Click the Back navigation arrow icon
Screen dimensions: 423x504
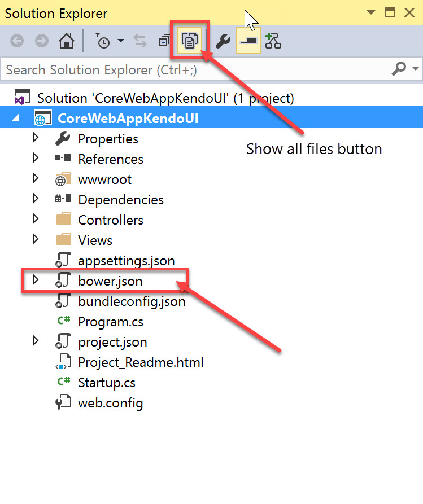[17, 41]
